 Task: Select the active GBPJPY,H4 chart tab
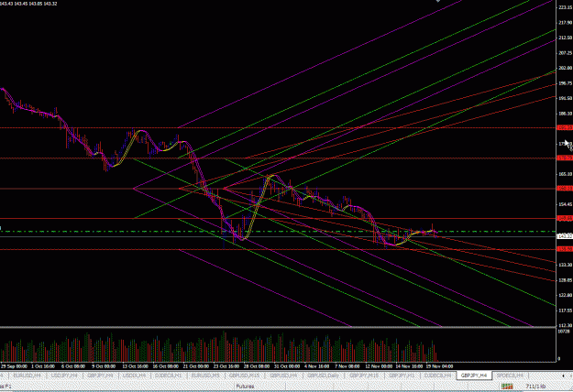[x=474, y=376]
